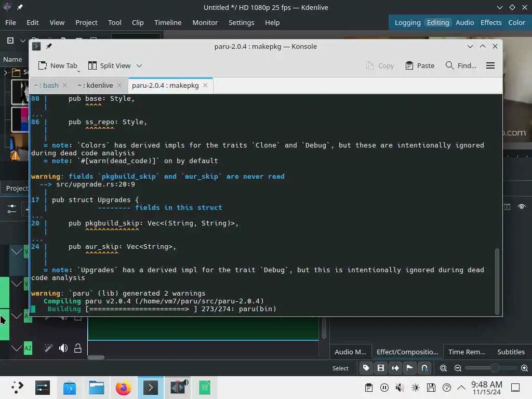Open Dolphin file manager from taskbar
Viewport: 532px width, 399px height.
[96, 388]
